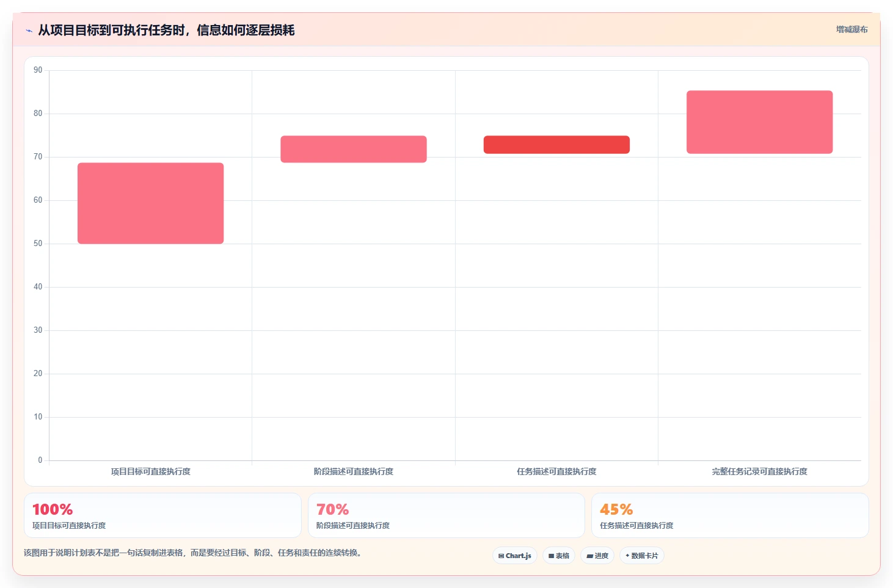Image resolution: width=893 pixels, height=588 pixels.
Task: Click x-axis label 项目目标可直接执行度
Action: point(150,471)
